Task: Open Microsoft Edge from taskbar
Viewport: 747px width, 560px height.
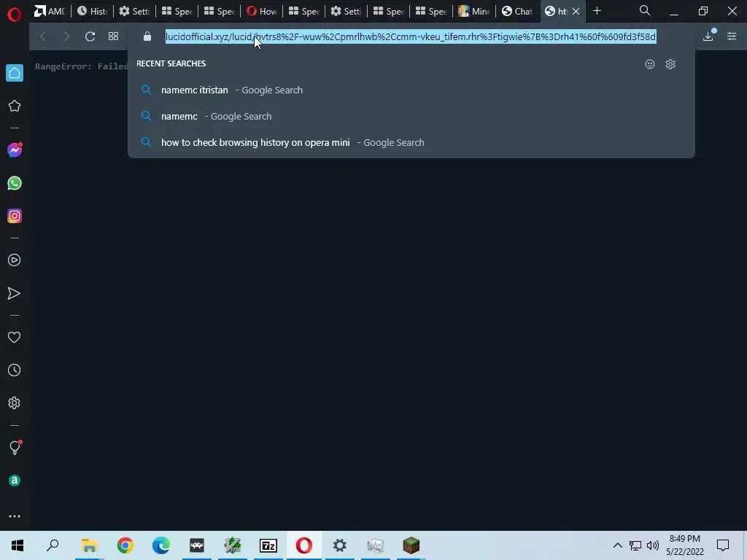Action: [161, 545]
